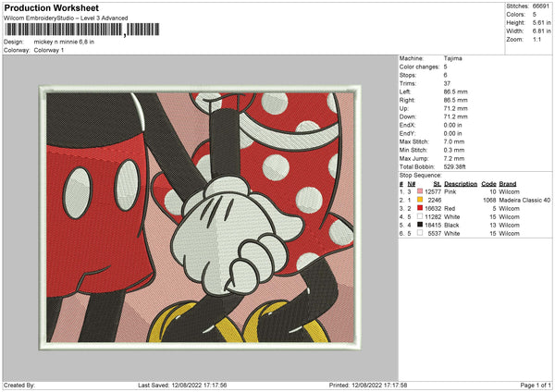This screenshot has width=555, height=392.
Task: Click the "Production Worksheet" heading
Action: 51,8
